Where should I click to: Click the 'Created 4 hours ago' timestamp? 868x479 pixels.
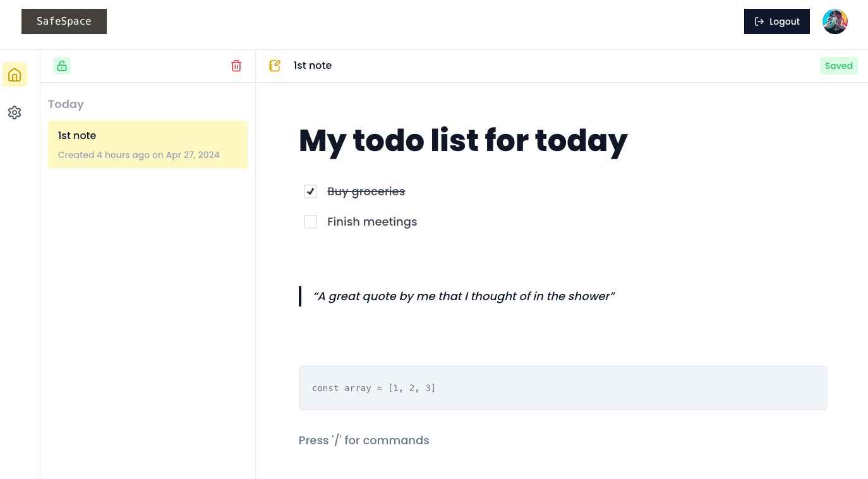click(138, 155)
